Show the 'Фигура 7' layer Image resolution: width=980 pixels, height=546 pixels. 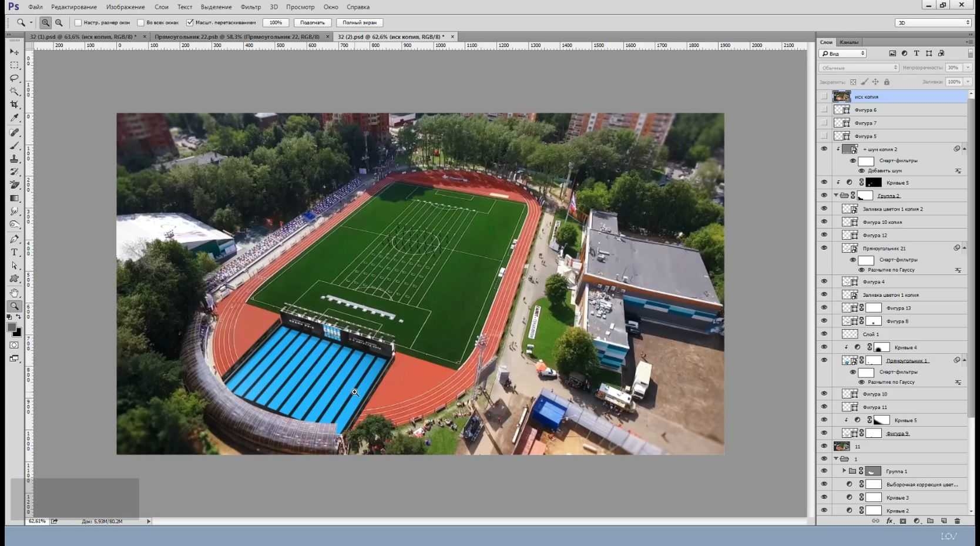824,123
